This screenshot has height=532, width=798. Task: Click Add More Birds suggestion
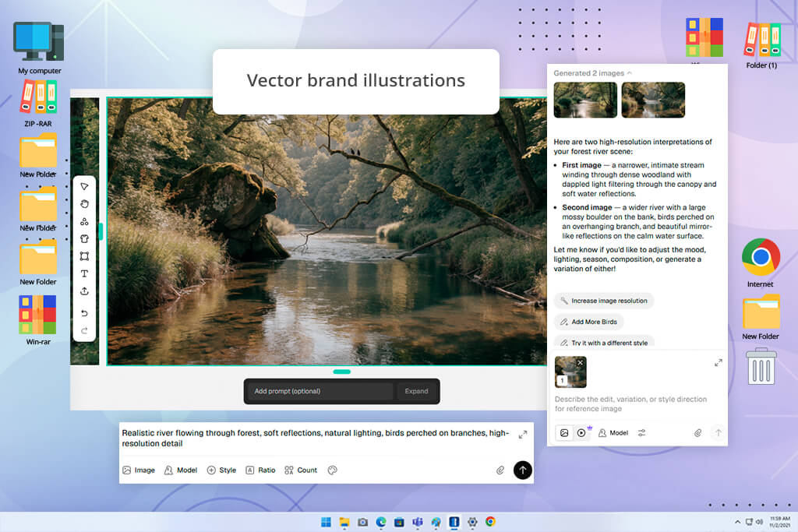point(588,322)
